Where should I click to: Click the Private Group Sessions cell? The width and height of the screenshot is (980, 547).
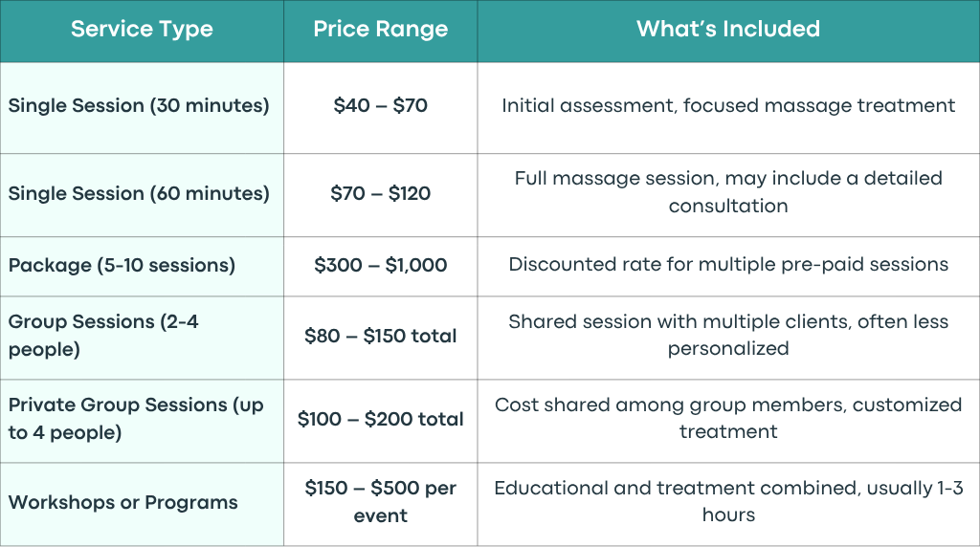(142, 421)
